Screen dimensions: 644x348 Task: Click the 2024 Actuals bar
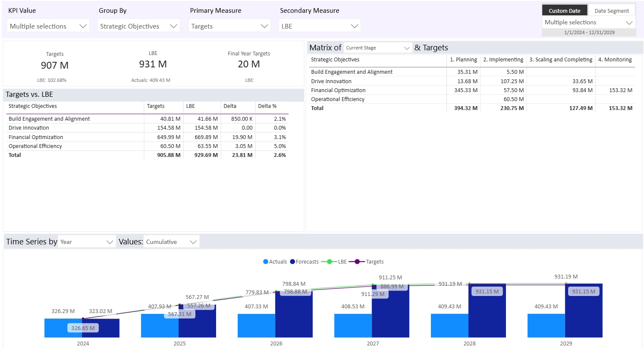coord(63,328)
